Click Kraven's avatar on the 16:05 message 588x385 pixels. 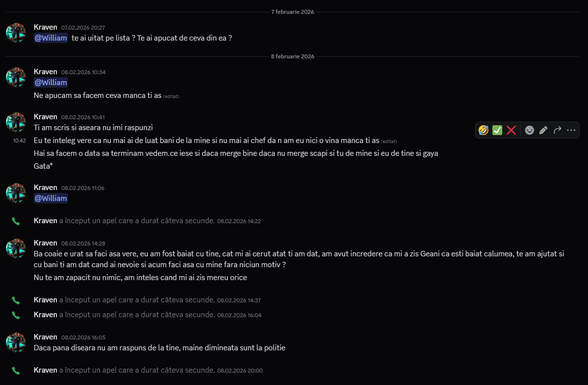[16, 342]
